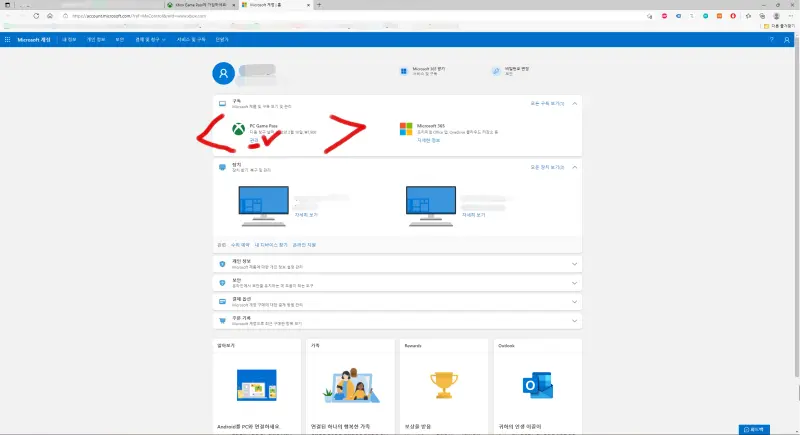Screen dimensions: 800x435
Task: Open a new browser tab with plus
Action: pos(319,5)
